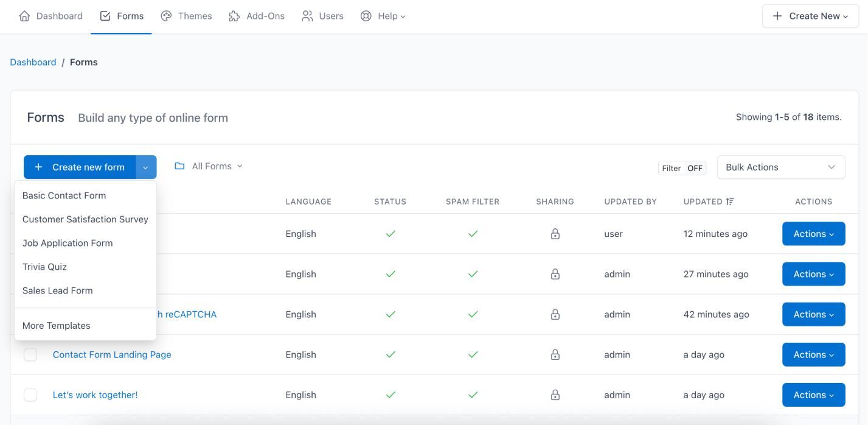Click the Create new form button
The height and width of the screenshot is (425, 868).
[x=80, y=167]
